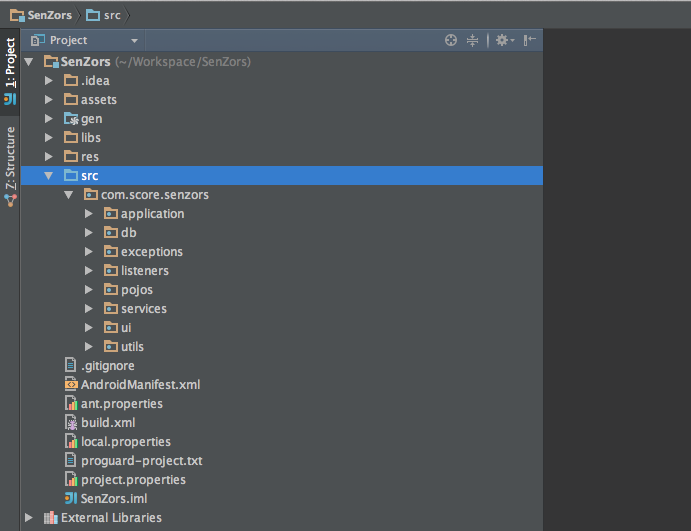691x531 pixels.
Task: Click the src folder icon in tree
Action: (71, 175)
